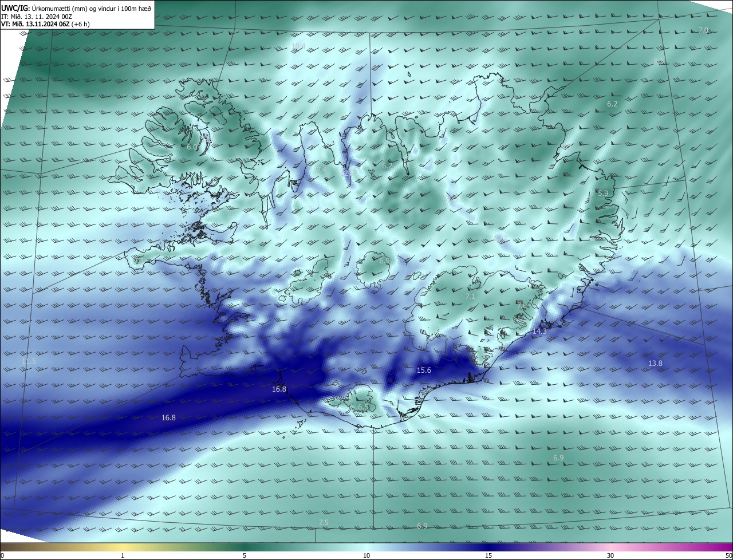Click the '10' tick on the color scale
The width and height of the screenshot is (733, 560).
pyautogui.click(x=366, y=555)
